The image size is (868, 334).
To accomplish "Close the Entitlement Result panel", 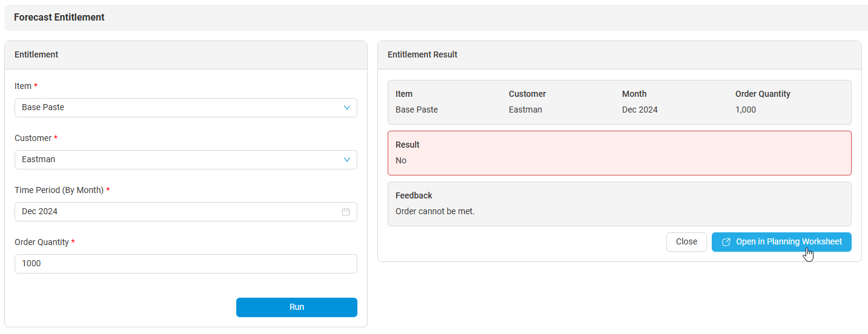I will coord(686,241).
